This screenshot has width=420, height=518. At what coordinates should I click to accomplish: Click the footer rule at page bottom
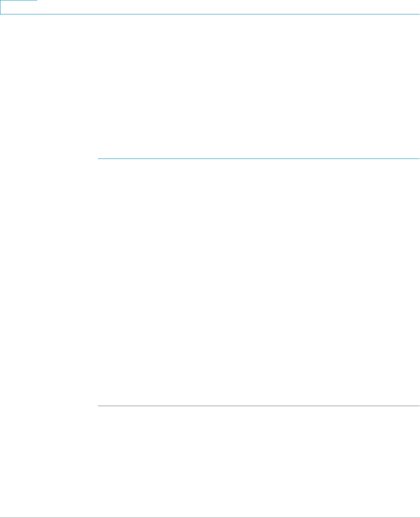(210, 518)
